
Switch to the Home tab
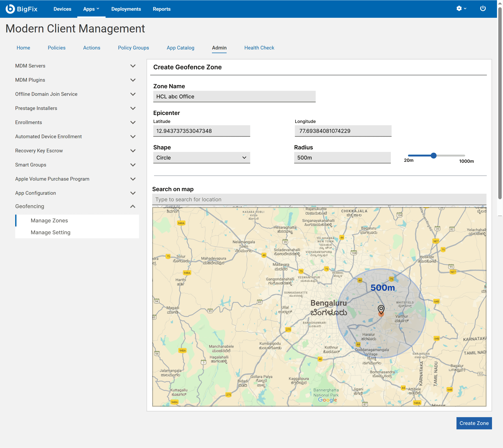point(23,48)
